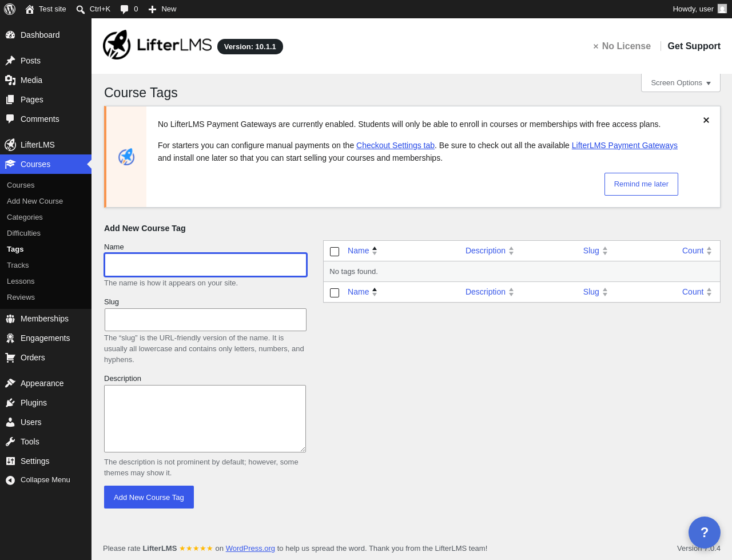
Task: Focus the Description textarea
Action: click(x=205, y=419)
